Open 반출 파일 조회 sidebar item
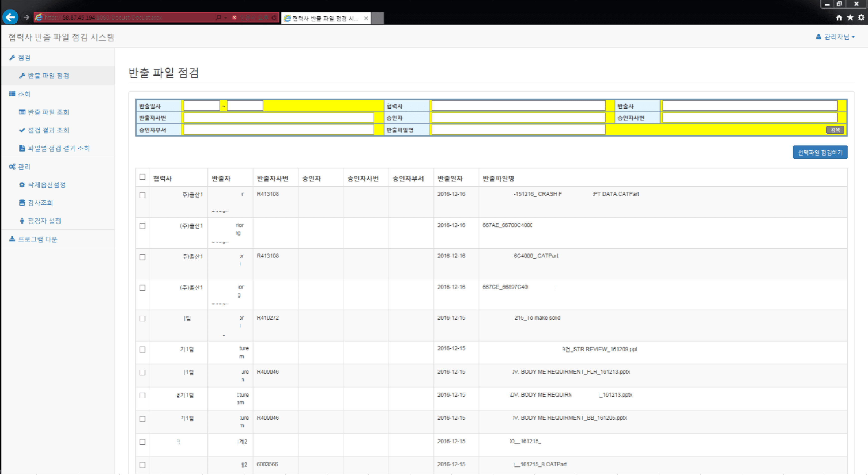This screenshot has width=868, height=475. tap(44, 112)
